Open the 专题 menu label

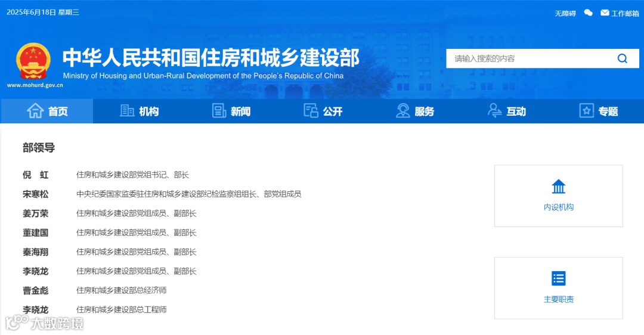608,111
